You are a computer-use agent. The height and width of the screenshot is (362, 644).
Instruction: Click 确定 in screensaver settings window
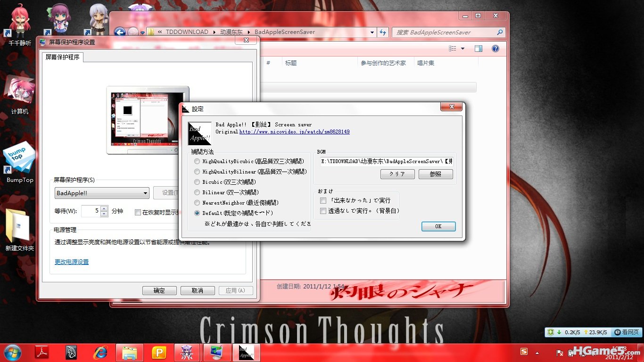159,291
